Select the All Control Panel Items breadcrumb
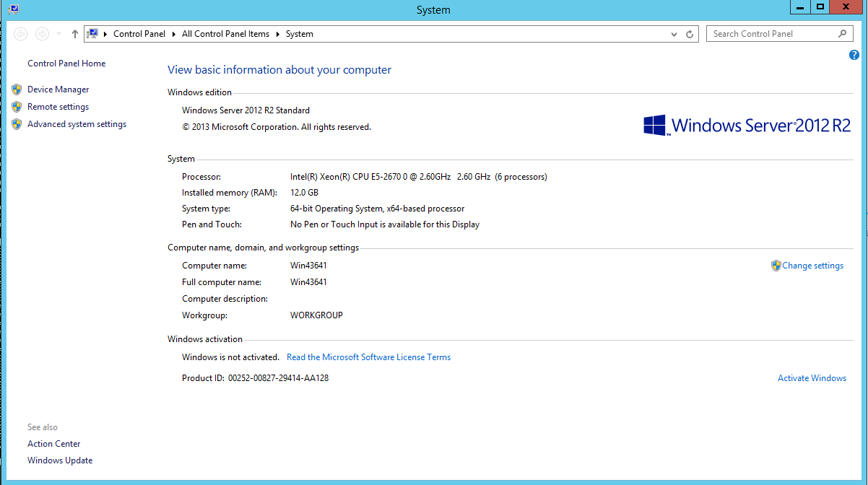The height and width of the screenshot is (485, 868). click(x=225, y=34)
